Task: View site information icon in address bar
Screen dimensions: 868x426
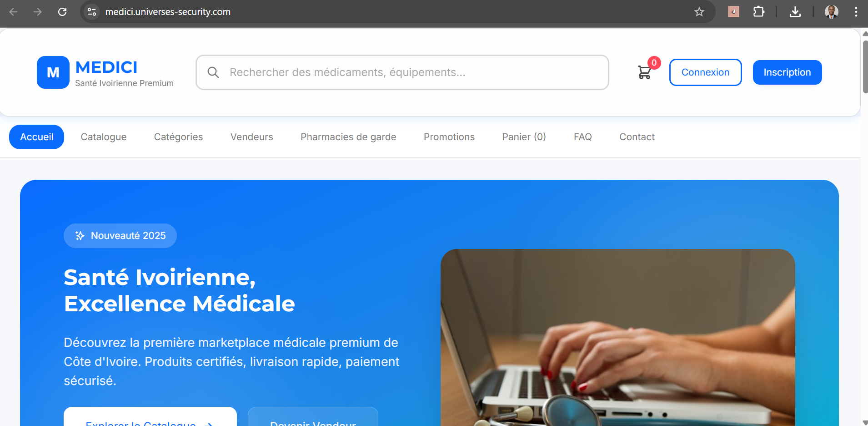Action: (x=92, y=12)
